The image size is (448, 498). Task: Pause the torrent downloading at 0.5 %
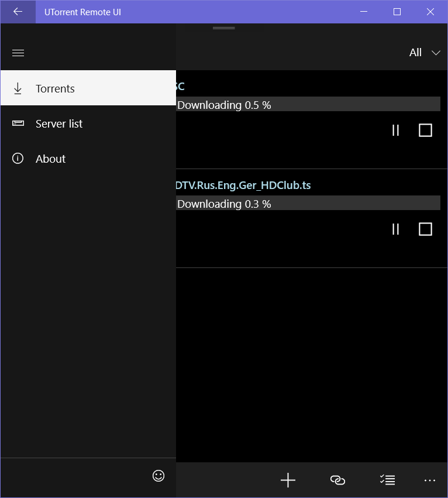395,130
